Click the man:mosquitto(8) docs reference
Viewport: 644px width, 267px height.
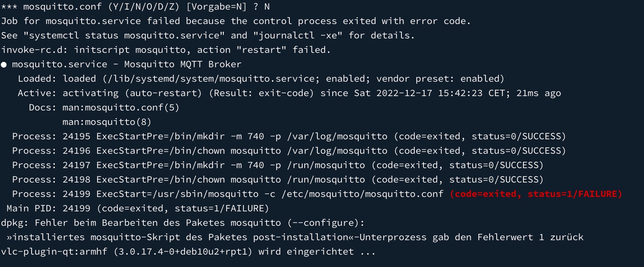[107, 122]
